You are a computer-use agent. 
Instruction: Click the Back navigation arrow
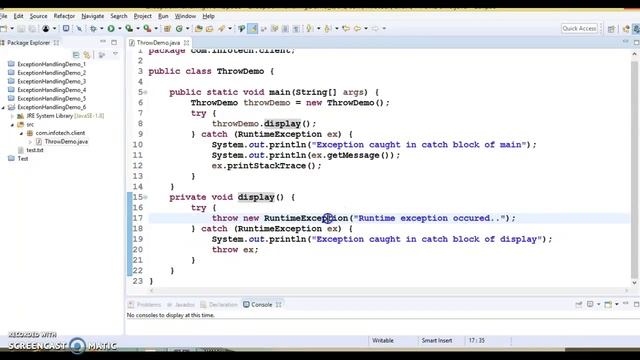(x=358, y=29)
